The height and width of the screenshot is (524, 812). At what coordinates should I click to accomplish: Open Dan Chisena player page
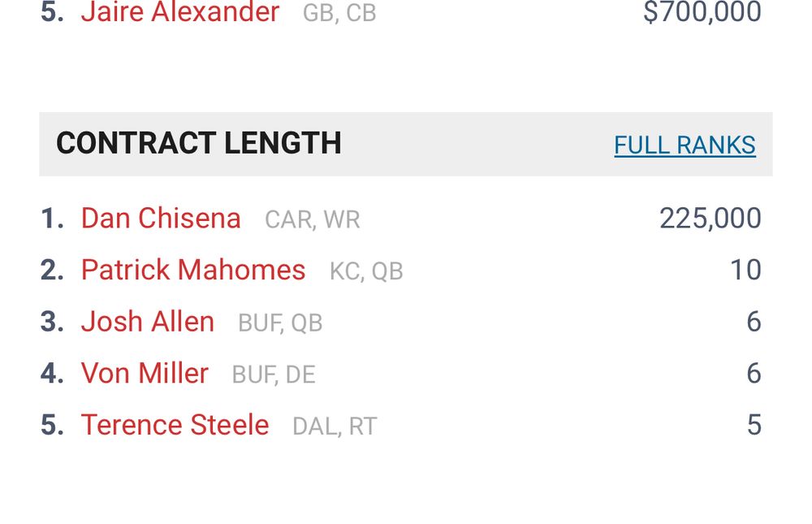tap(161, 219)
